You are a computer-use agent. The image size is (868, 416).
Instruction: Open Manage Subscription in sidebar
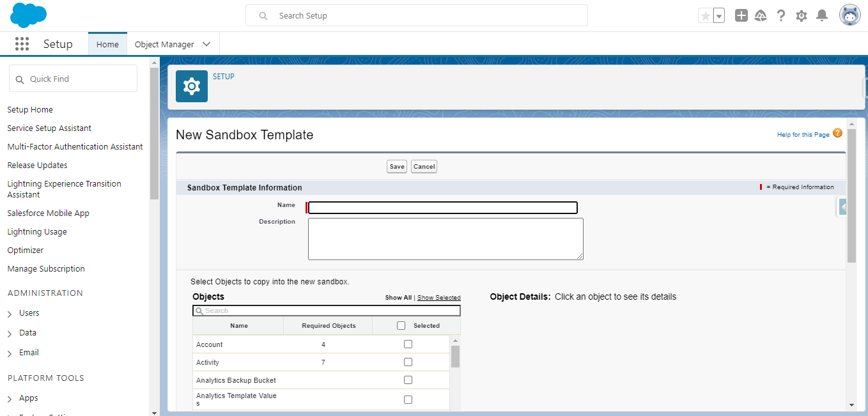pyautogui.click(x=46, y=268)
